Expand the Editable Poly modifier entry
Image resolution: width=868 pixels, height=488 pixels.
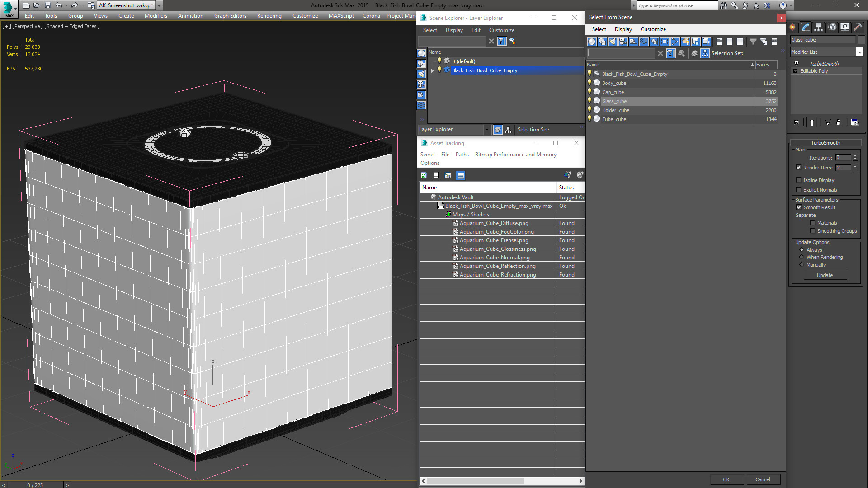pyautogui.click(x=796, y=71)
